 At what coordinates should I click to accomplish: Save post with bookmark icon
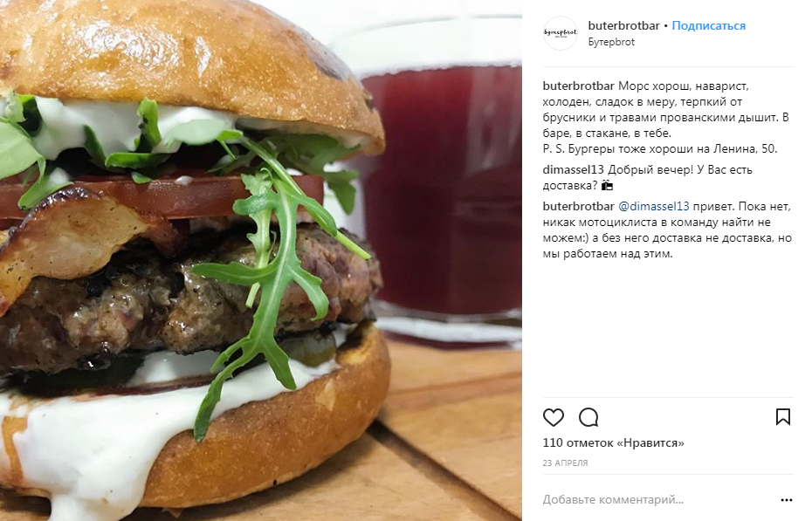point(782,417)
